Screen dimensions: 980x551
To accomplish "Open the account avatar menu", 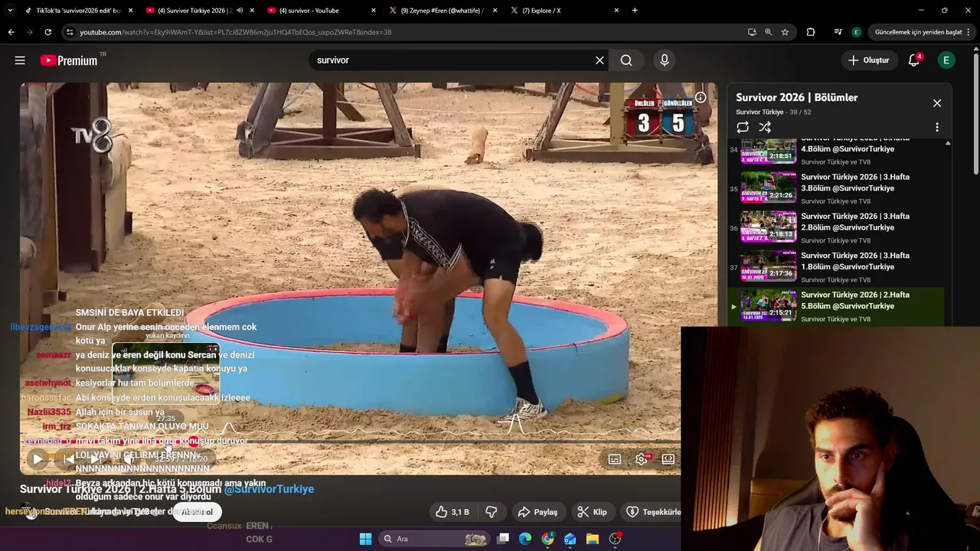I will point(946,60).
